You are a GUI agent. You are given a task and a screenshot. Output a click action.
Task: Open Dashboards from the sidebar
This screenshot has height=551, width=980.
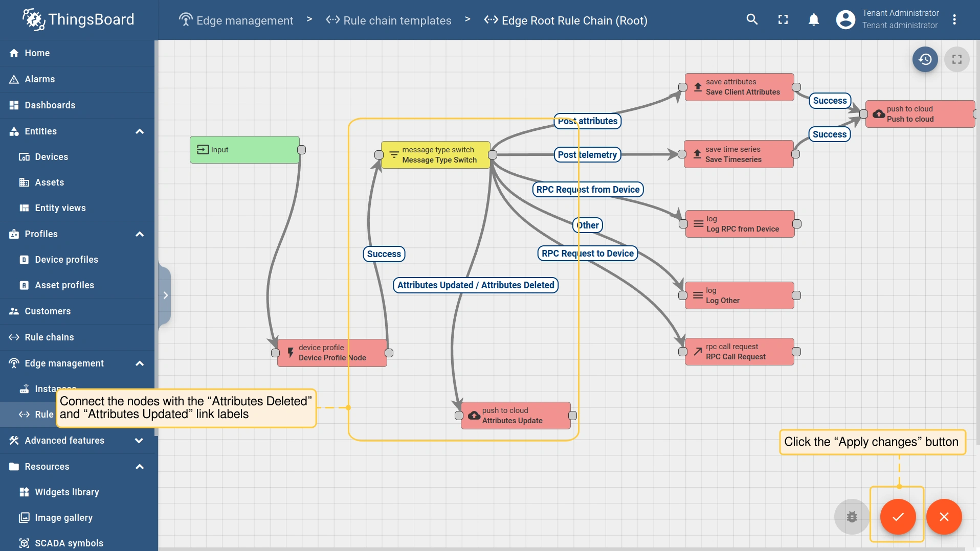(50, 105)
